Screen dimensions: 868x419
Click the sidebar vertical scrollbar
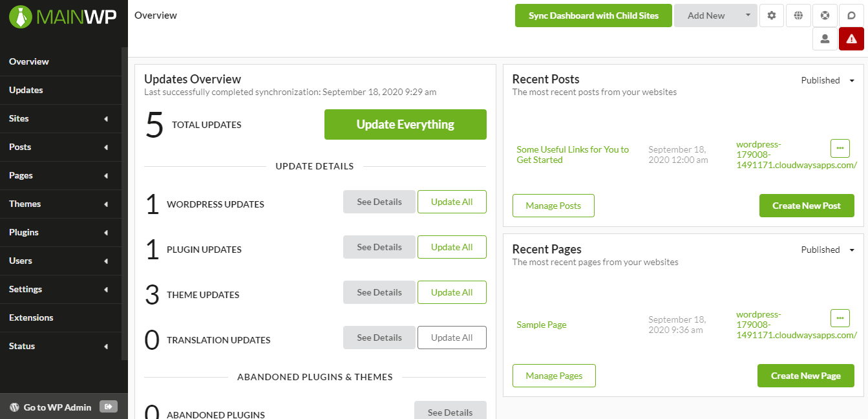125,204
